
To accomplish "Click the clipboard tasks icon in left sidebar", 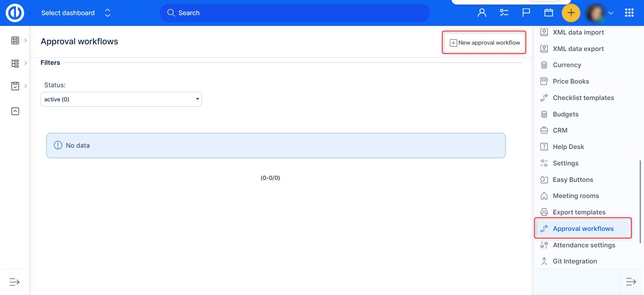I will click(15, 86).
